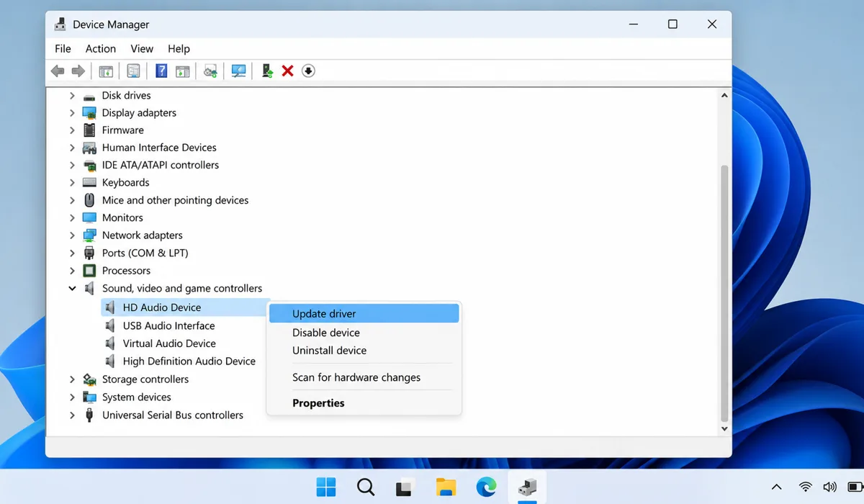Image resolution: width=864 pixels, height=504 pixels.
Task: Click the Universal Serial Bus controllers icon
Action: click(x=89, y=415)
